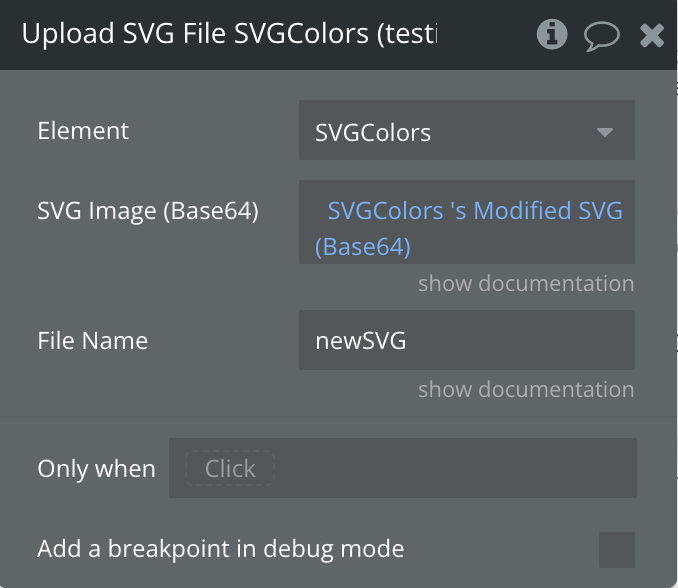Click "(Base64)" on the blue expression's second line
The height and width of the screenshot is (588, 678).
[x=363, y=246]
